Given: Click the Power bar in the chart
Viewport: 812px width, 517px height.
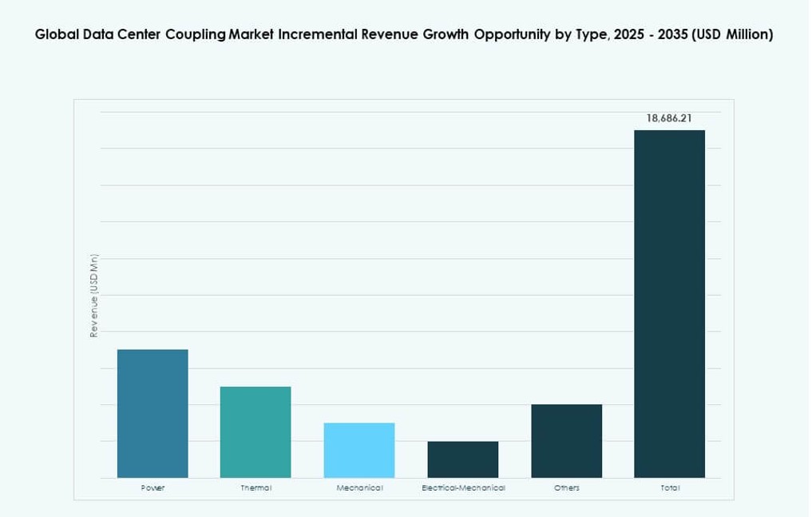Looking at the screenshot, I should [x=152, y=412].
